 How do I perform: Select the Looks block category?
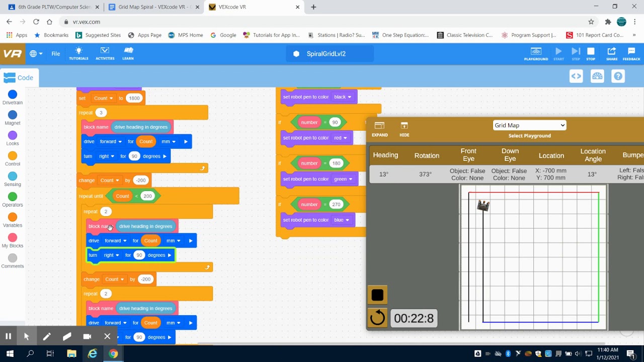[13, 139]
